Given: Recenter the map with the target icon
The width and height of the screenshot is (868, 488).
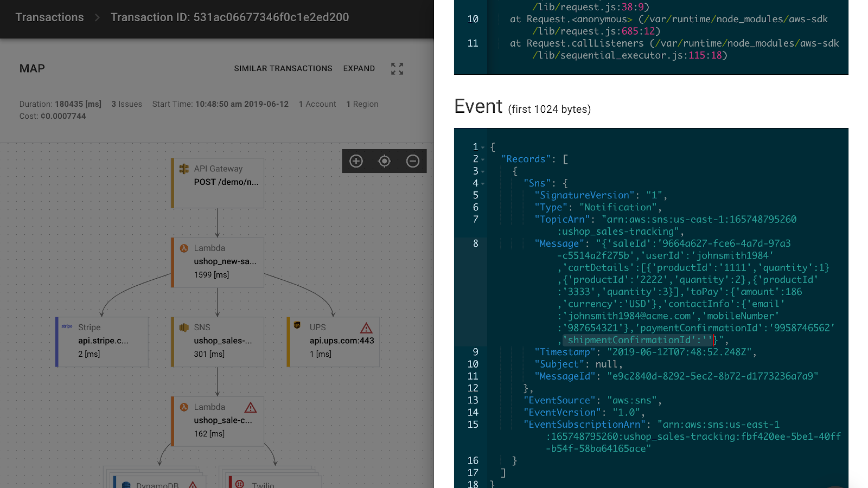Looking at the screenshot, I should click(385, 161).
